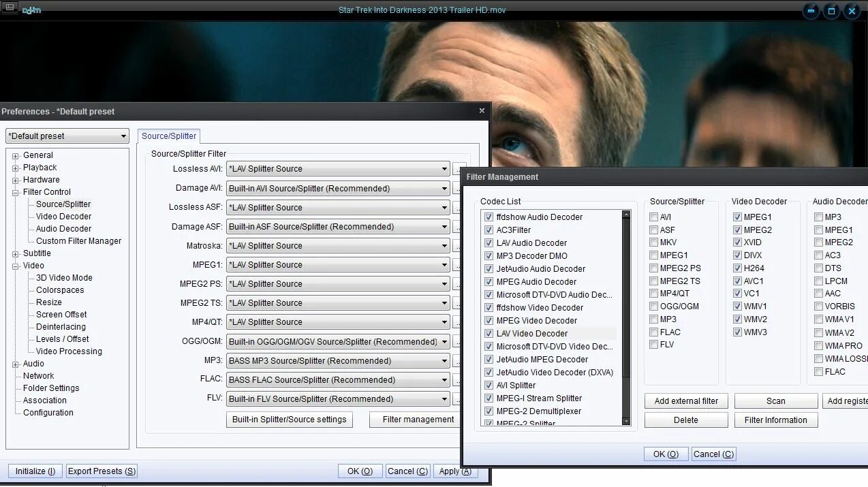Click OK in the Preferences dialog
This screenshot has height=487, width=868.
pyautogui.click(x=360, y=471)
